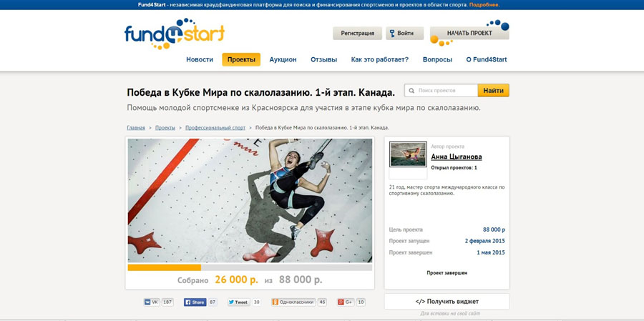Share on Одноклассники
This screenshot has height=321, width=644.
(293, 302)
